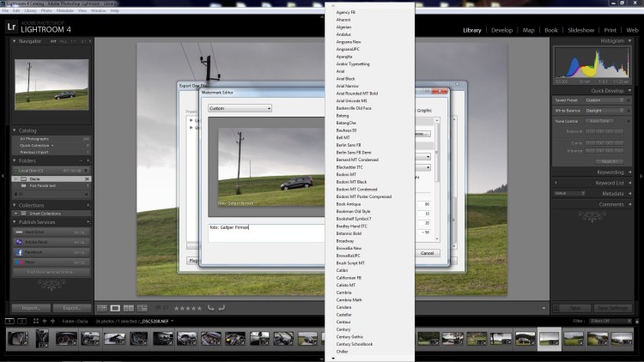Set Navigator zoom to 1:1
Image resolution: width=644 pixels, height=362 pixels.
point(73,41)
